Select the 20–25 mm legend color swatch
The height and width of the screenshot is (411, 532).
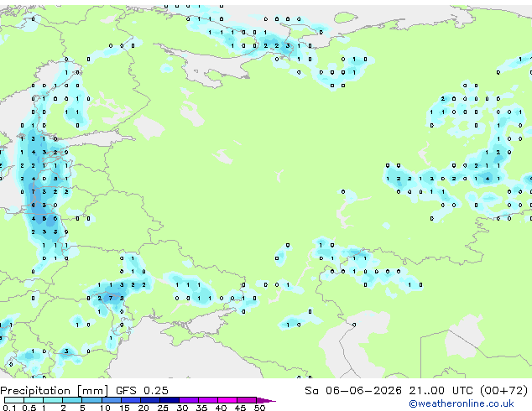tap(149, 400)
